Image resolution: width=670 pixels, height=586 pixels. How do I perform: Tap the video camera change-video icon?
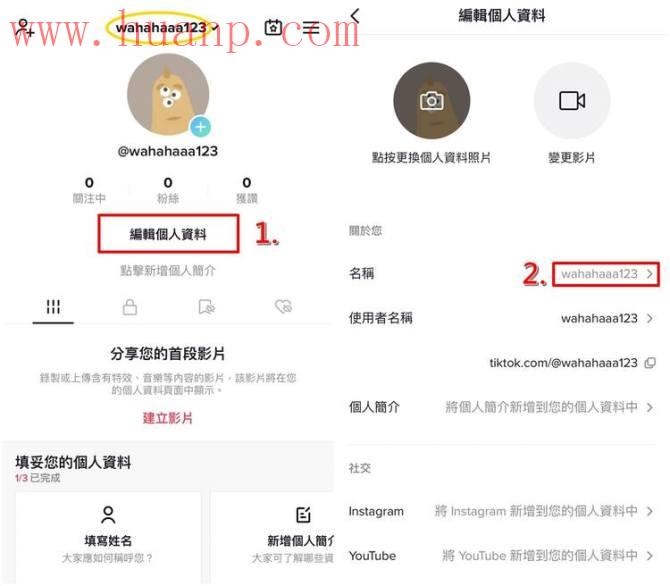tap(572, 101)
